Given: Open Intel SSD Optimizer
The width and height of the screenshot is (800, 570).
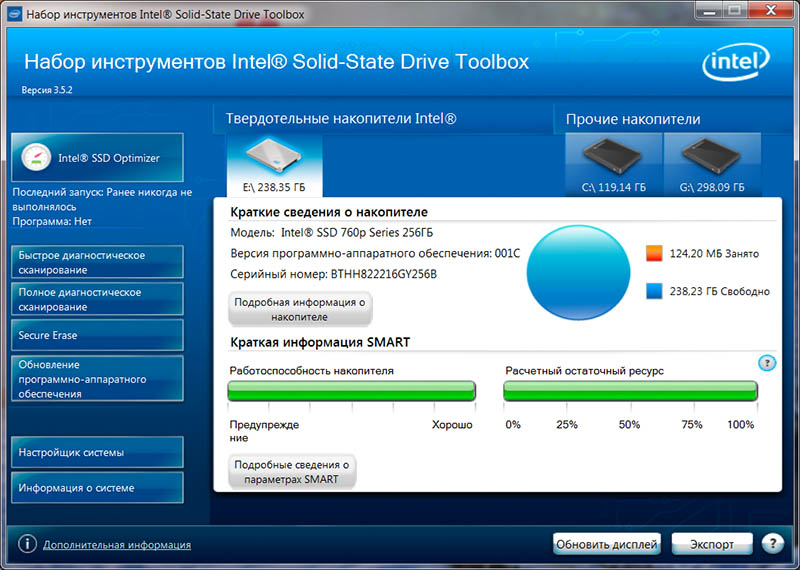Looking at the screenshot, I should [x=97, y=158].
